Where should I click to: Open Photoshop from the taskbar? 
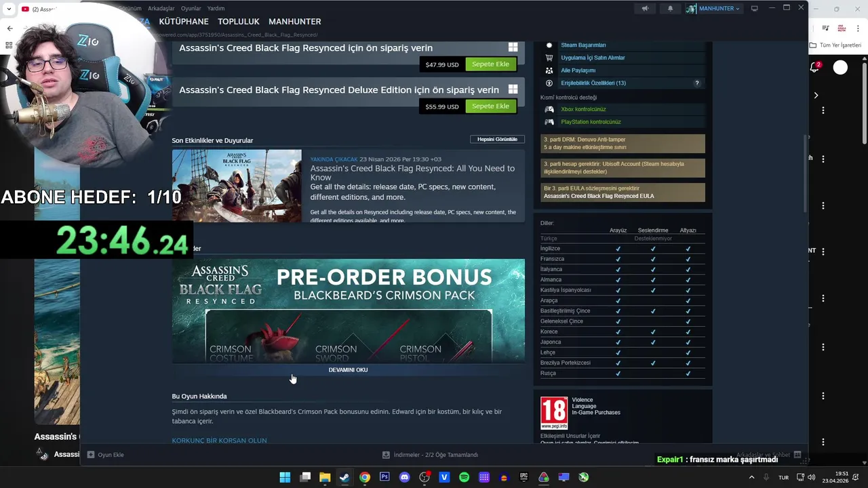coord(384,477)
